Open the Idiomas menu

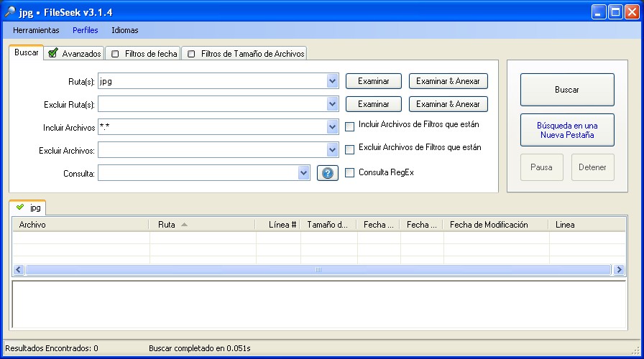coord(125,30)
